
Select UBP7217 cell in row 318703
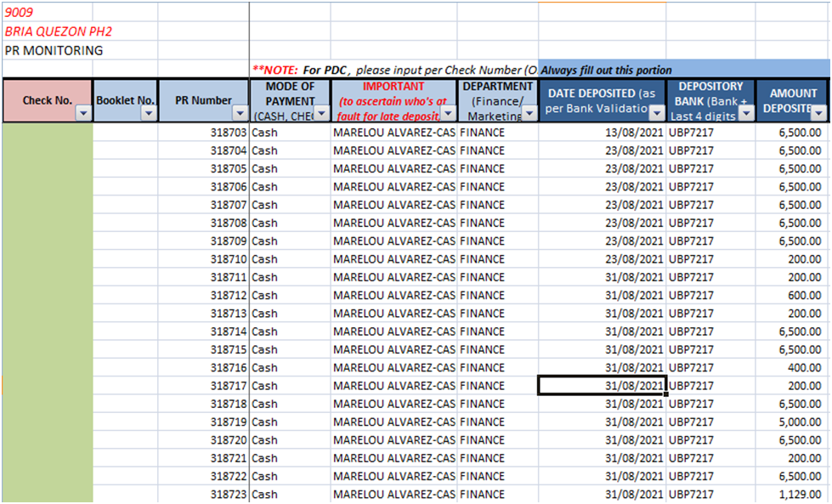pyautogui.click(x=711, y=133)
